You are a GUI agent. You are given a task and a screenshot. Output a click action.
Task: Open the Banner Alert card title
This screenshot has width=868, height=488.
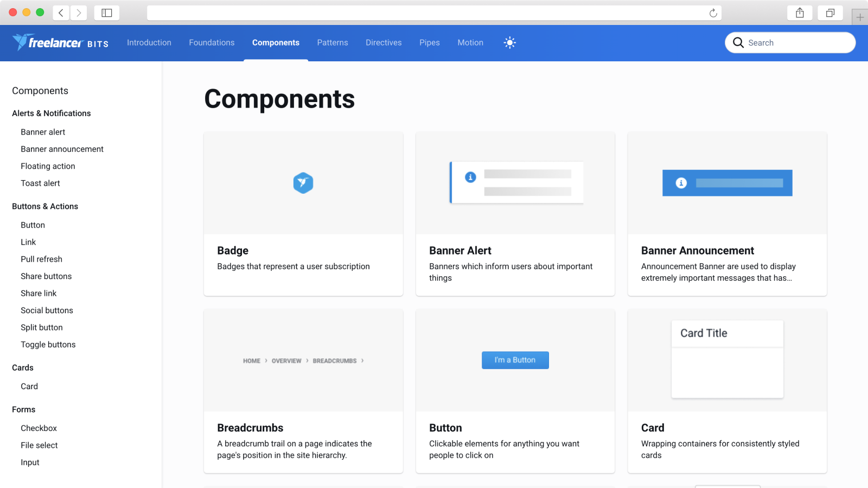click(460, 250)
